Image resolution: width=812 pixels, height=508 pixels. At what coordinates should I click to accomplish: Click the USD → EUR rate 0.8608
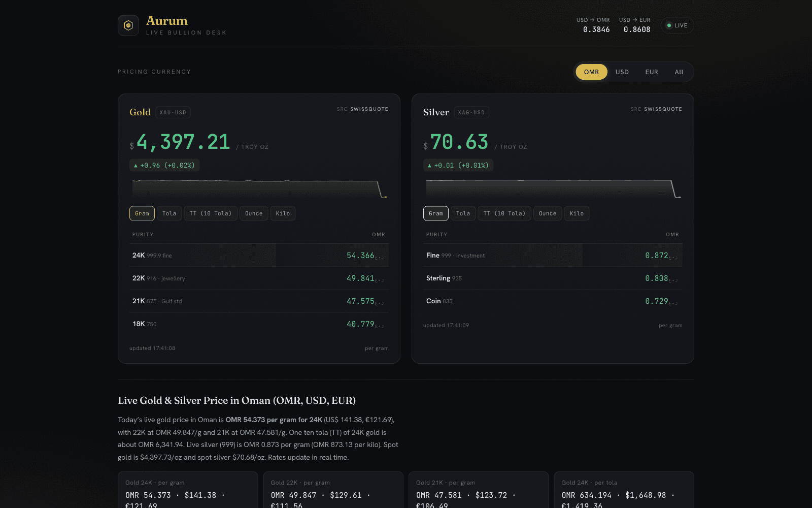[x=636, y=29]
